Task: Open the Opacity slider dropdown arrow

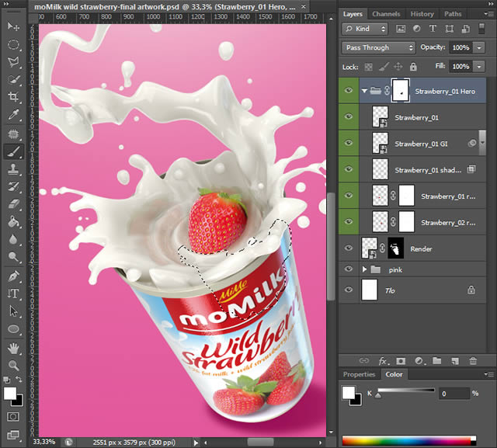Action: (x=479, y=48)
